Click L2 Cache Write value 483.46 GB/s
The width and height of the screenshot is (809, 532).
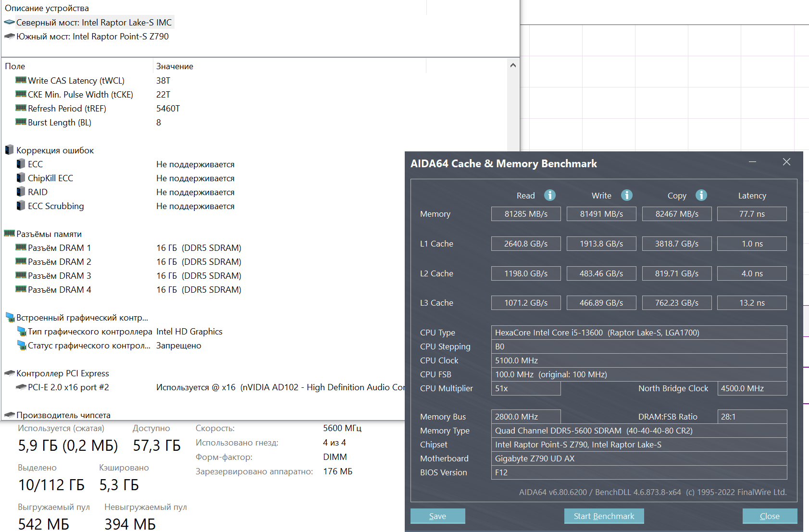point(601,273)
